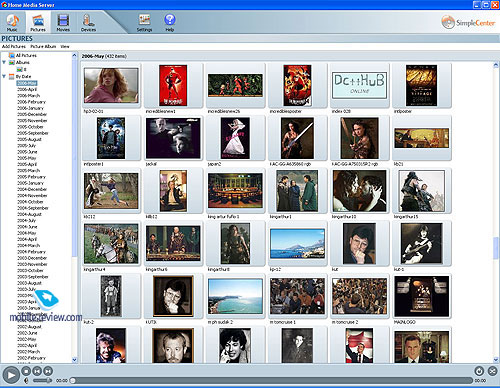Click the album icon under Albums
Screen dimensions: 500x388
tap(20, 69)
